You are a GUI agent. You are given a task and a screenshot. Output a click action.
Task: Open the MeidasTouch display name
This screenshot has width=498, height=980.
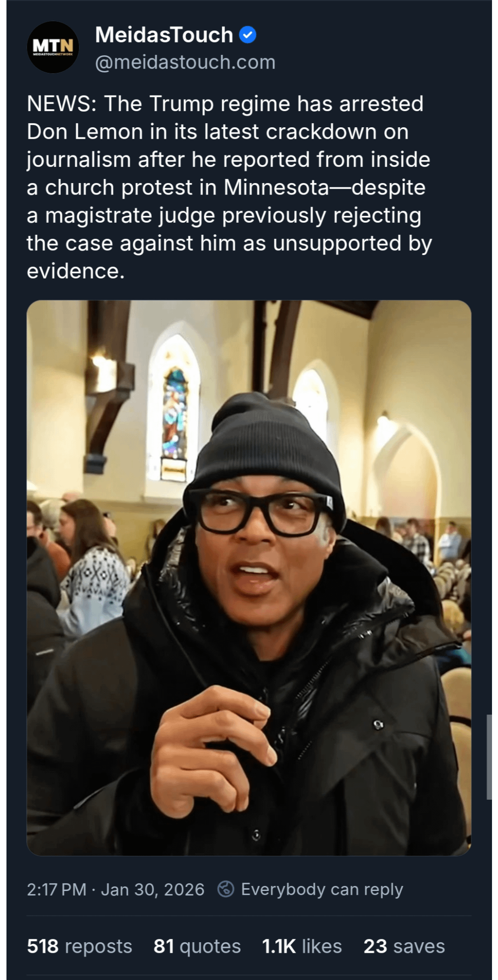click(x=164, y=35)
